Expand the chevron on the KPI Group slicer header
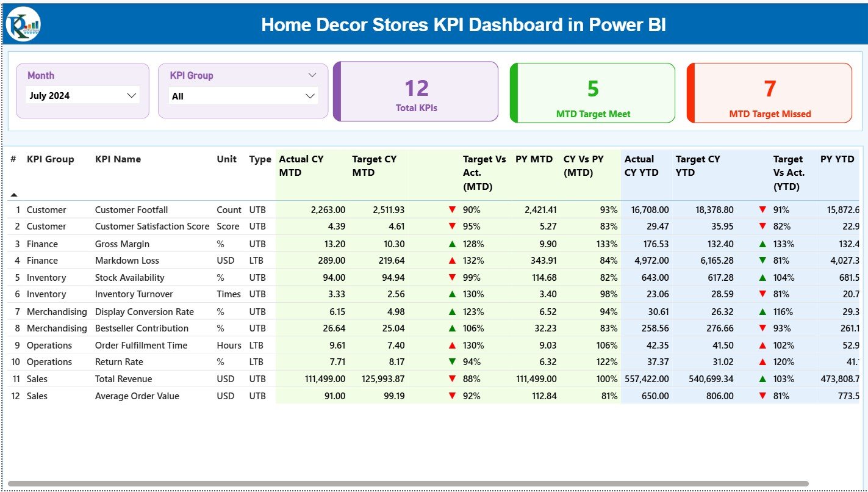Viewport: 868px width, 492px height. click(x=313, y=74)
